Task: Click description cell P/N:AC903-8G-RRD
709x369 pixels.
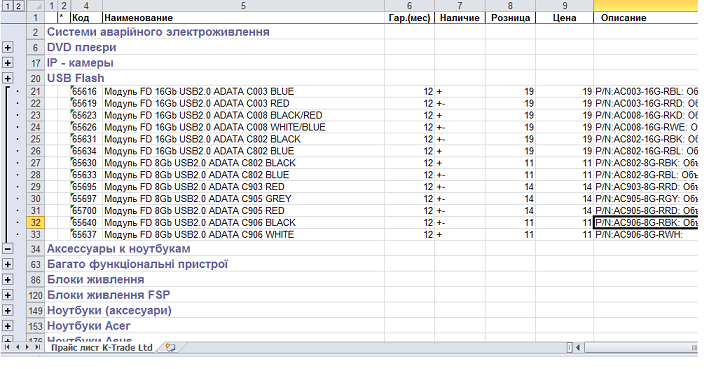Action: pyautogui.click(x=646, y=187)
